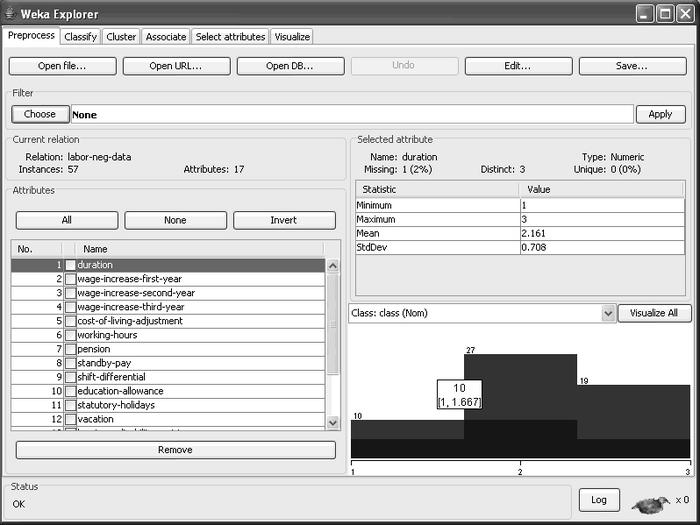Screen dimensions: 700x525
Task: Click the Remove button below attributes
Action: [x=175, y=450]
